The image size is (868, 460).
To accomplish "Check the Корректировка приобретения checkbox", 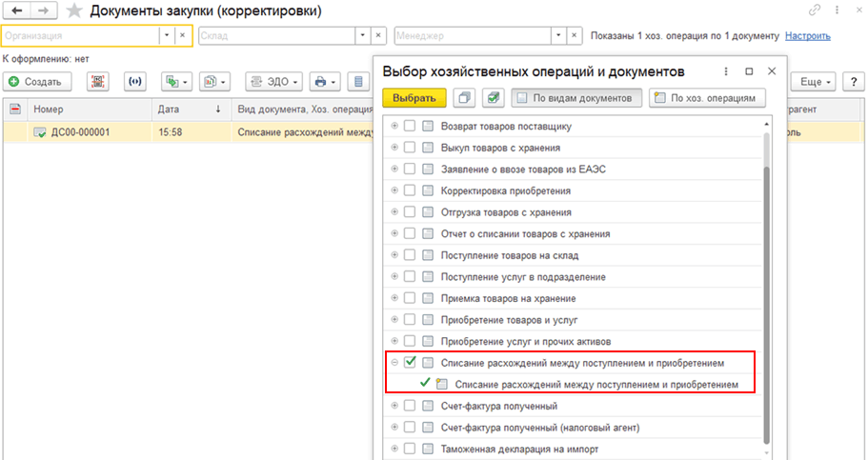I will (x=409, y=190).
